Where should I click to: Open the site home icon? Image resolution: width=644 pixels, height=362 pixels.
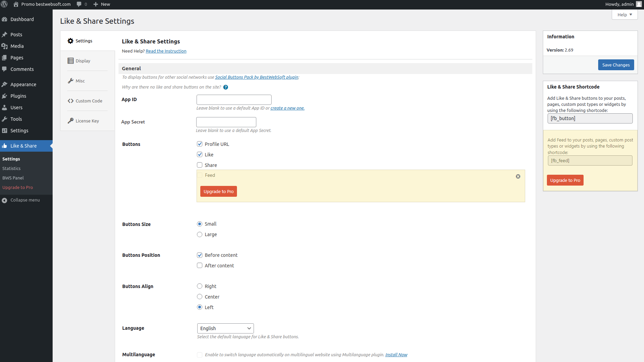point(16,4)
